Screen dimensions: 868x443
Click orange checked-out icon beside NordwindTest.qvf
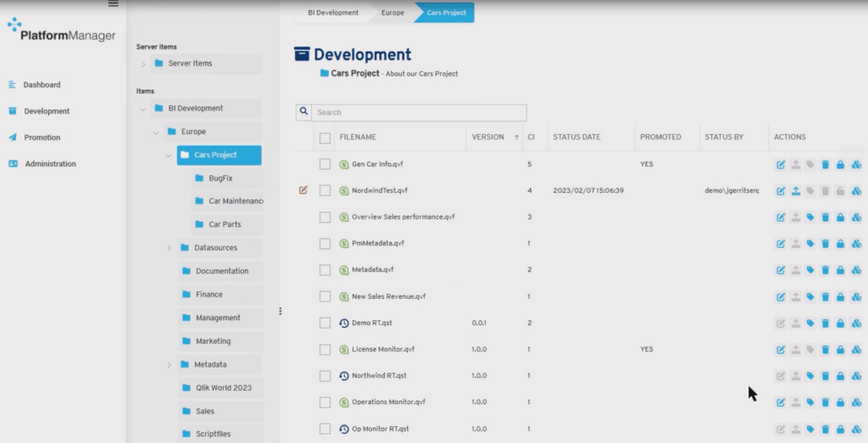(x=303, y=190)
